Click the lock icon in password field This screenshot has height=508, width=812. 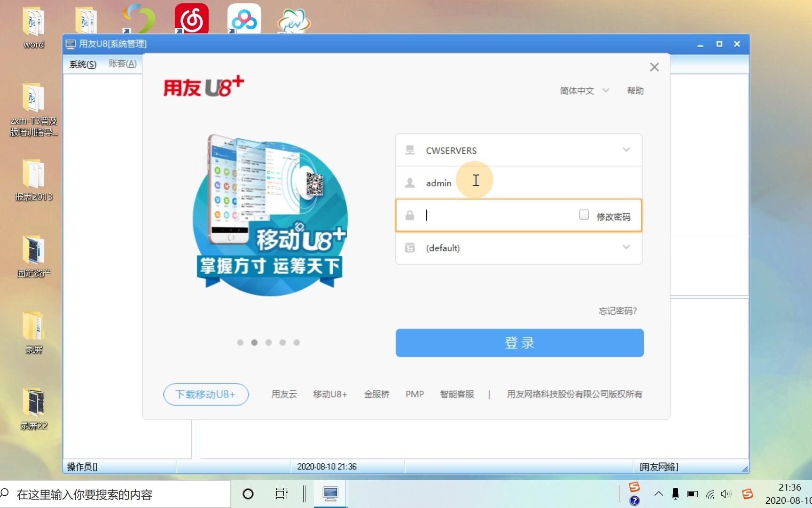(410, 215)
